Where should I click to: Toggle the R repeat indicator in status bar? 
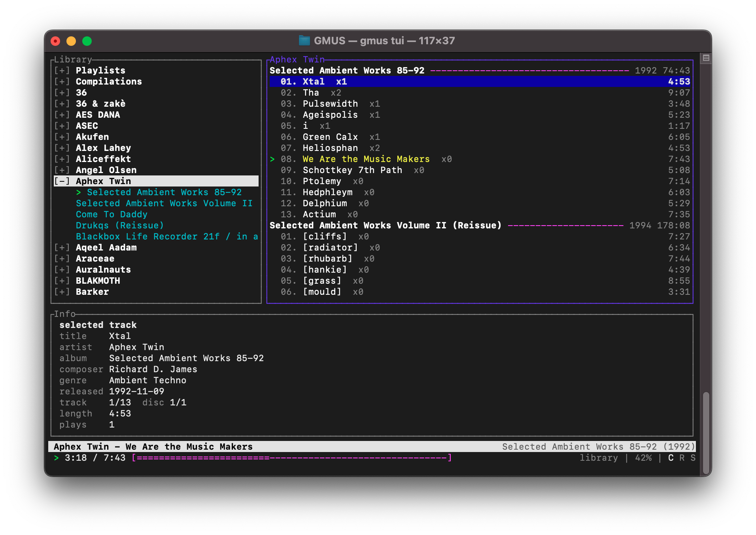click(x=682, y=458)
